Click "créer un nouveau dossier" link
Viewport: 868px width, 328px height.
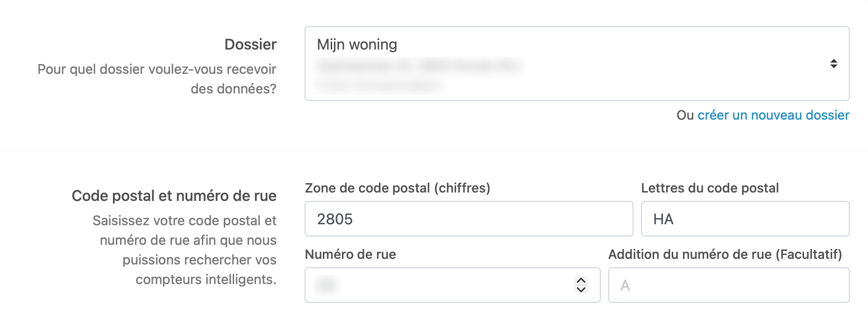point(773,115)
